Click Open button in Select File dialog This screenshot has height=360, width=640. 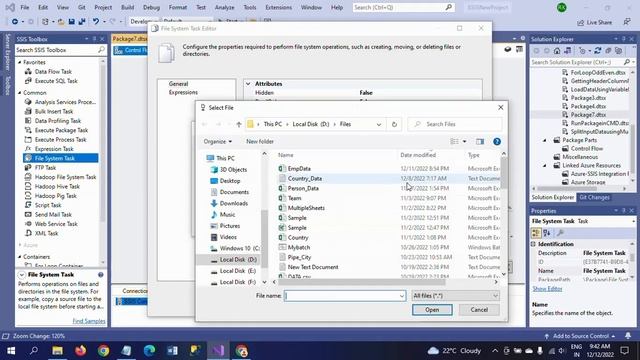coord(432,310)
